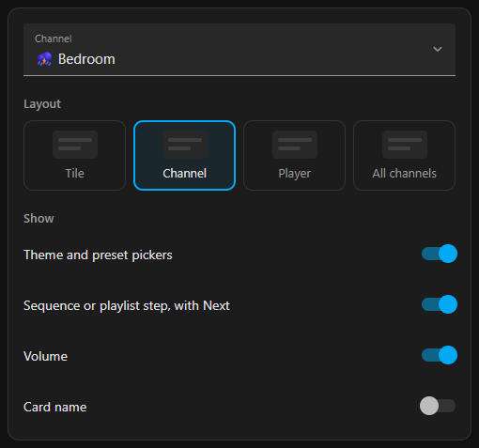Choose the Player layout option

(294, 155)
